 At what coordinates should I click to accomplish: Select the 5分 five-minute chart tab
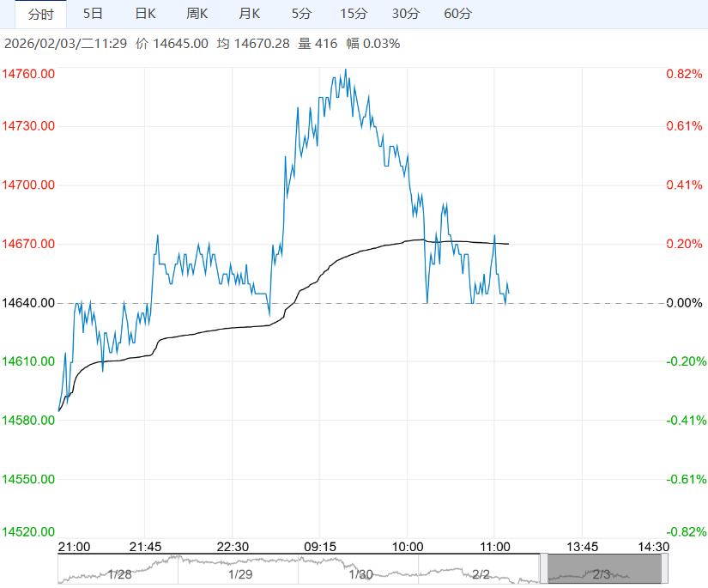(x=301, y=14)
